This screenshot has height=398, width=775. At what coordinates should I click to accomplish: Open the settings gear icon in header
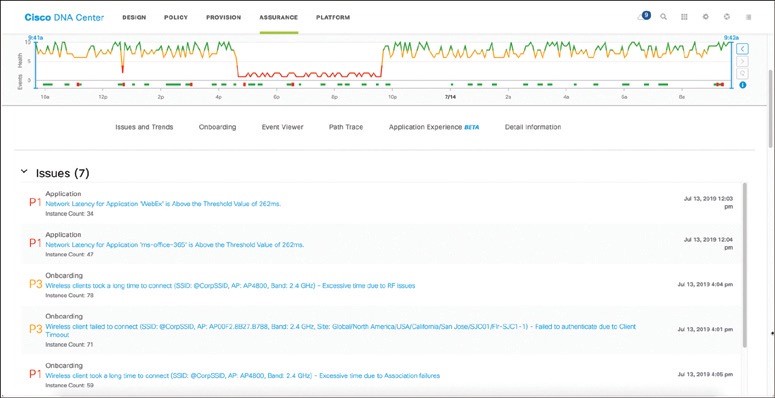click(706, 17)
